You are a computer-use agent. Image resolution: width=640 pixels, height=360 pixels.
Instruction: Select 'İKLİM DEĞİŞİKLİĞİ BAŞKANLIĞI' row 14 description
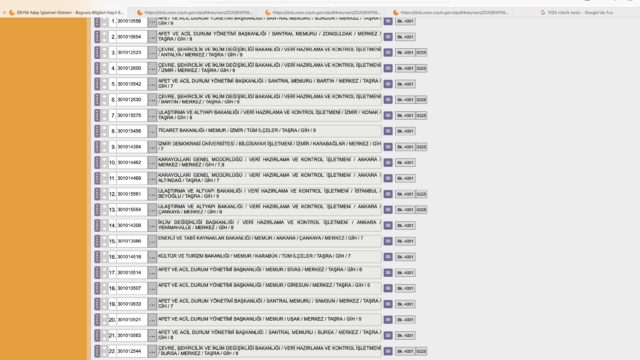click(269, 225)
